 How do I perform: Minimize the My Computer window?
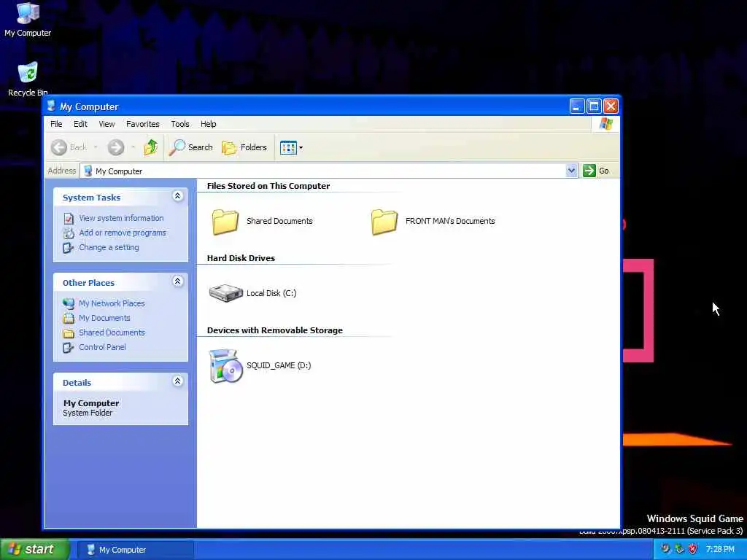577,106
